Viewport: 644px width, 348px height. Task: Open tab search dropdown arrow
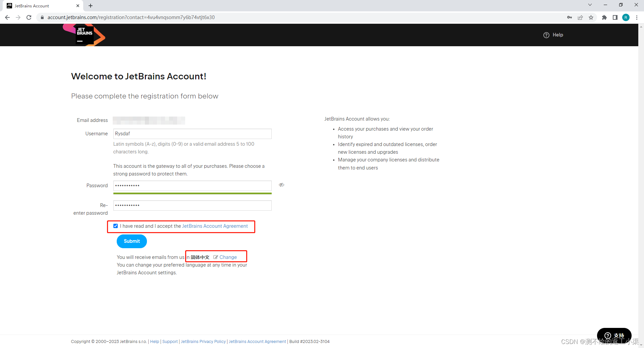[590, 5]
